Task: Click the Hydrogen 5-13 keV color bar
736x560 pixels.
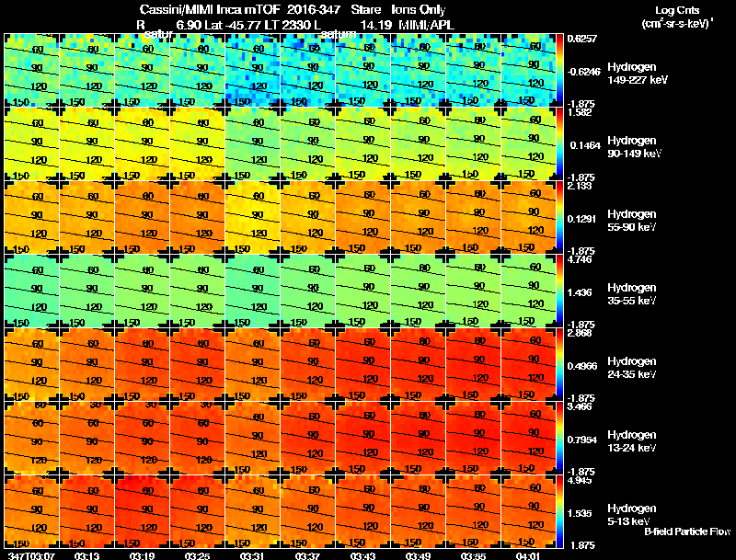Action: [559, 512]
